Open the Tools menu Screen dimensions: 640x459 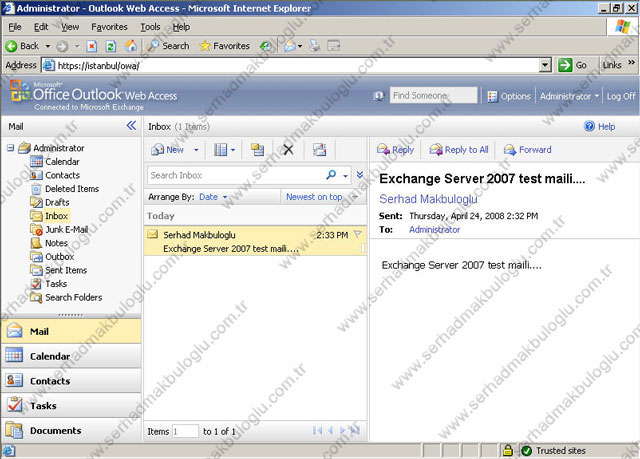point(150,27)
